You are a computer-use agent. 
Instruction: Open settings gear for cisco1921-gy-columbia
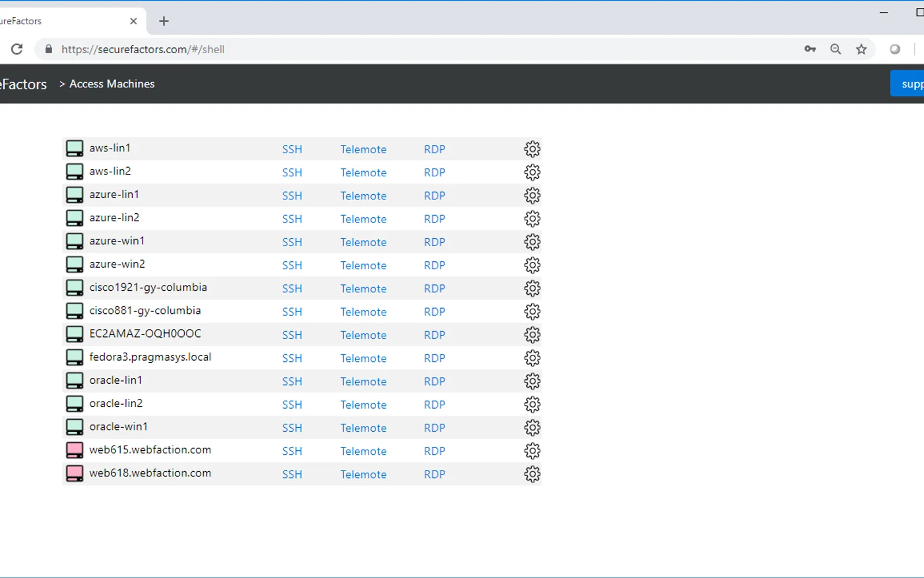pos(532,288)
